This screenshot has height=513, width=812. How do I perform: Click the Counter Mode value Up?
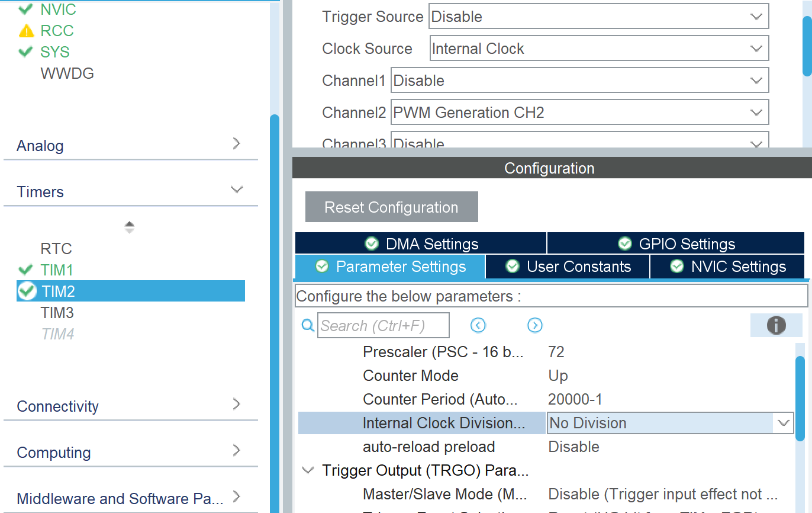[x=558, y=376]
